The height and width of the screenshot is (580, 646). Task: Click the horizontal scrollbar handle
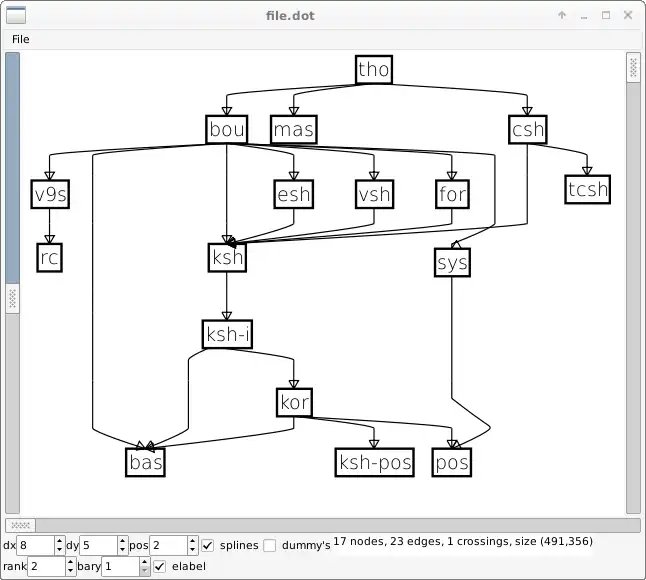pos(20,525)
